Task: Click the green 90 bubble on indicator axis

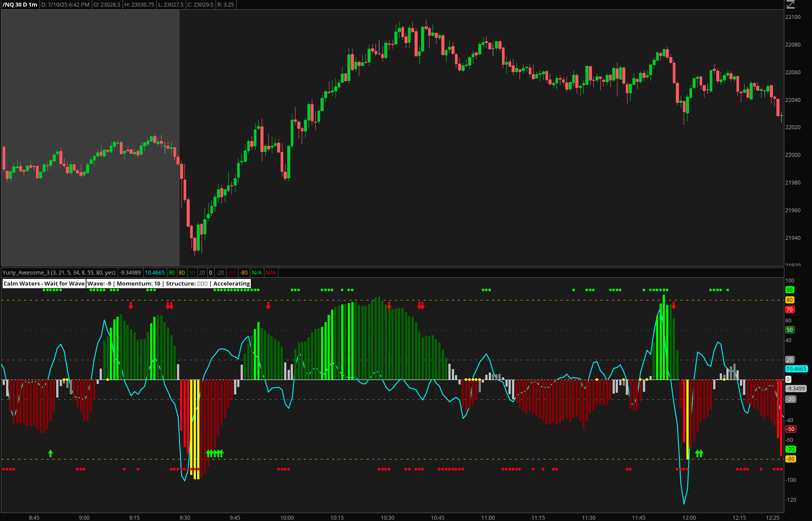Action: (x=790, y=290)
